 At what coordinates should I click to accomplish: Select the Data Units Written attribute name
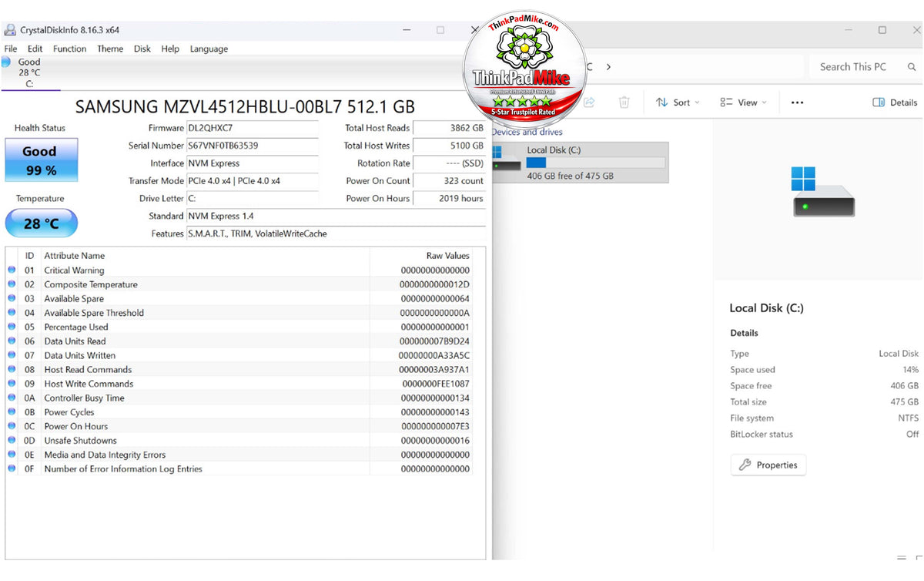(80, 355)
